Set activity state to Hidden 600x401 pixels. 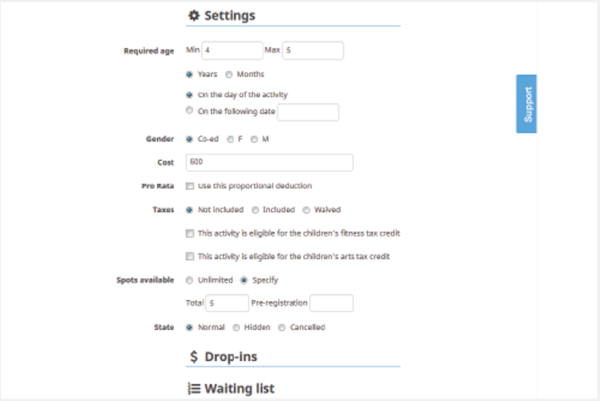click(x=236, y=326)
